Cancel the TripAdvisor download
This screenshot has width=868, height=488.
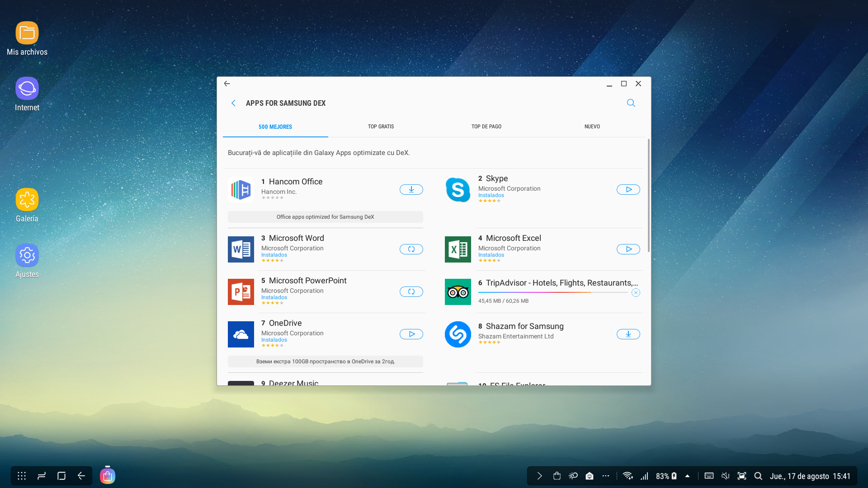pyautogui.click(x=636, y=293)
